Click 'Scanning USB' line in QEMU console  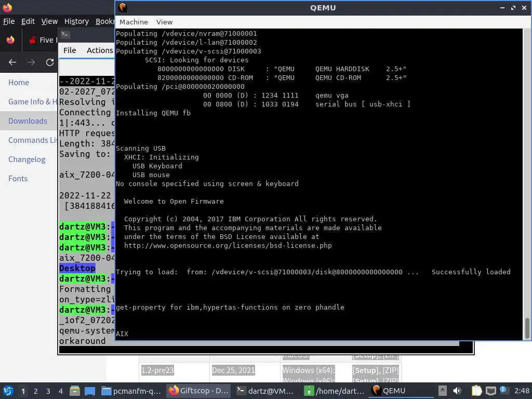coord(140,148)
